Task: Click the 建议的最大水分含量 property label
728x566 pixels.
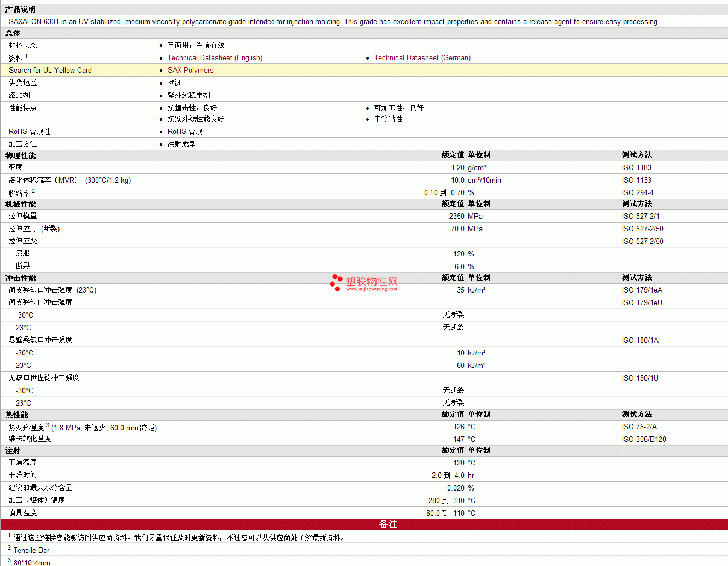Action: [40, 488]
